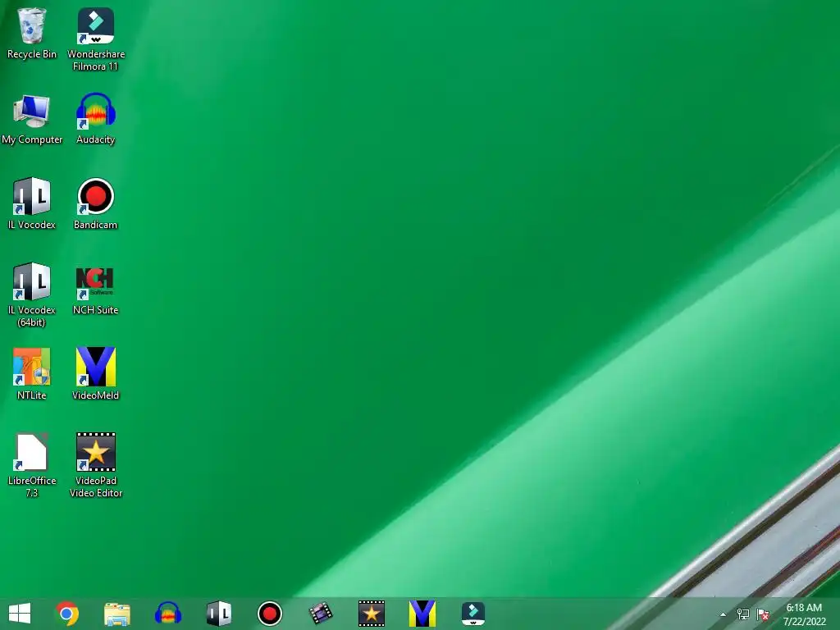840x630 pixels.
Task: Launch Google Chrome from the taskbar
Action: coord(67,614)
